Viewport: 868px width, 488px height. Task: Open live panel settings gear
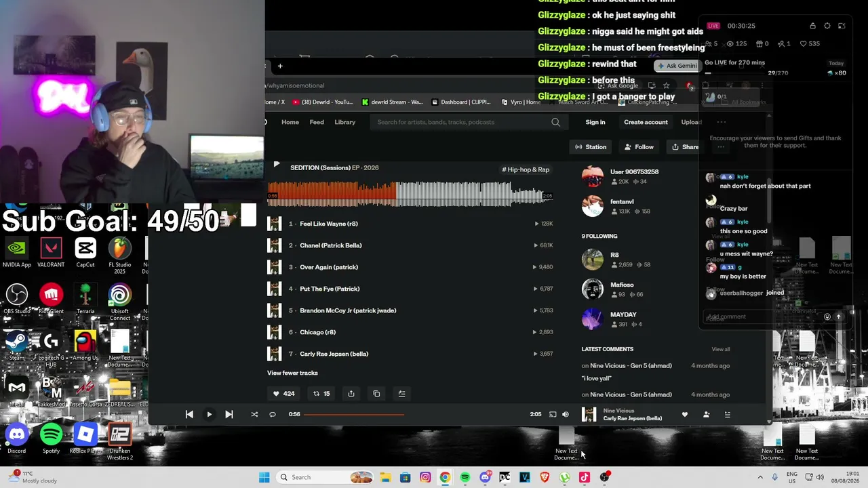[827, 26]
